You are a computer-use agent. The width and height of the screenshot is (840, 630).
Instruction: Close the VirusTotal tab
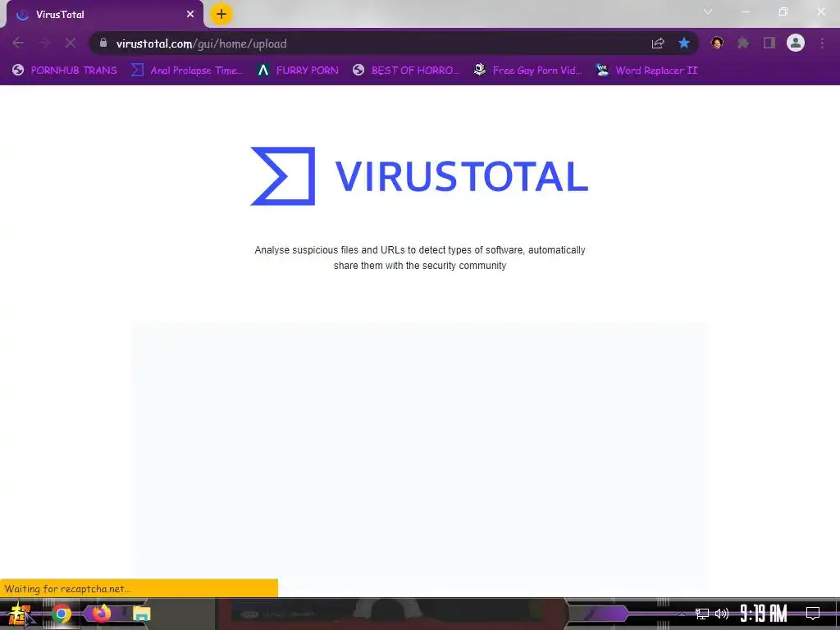[x=190, y=15]
